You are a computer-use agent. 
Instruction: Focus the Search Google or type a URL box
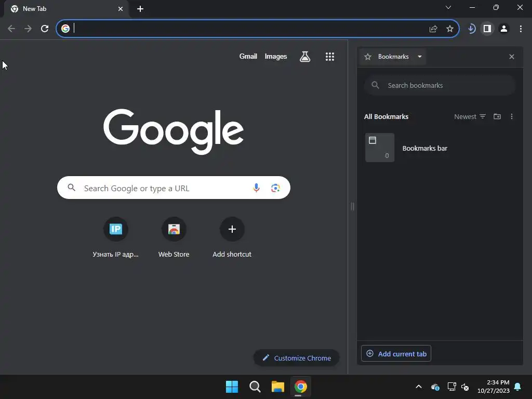[x=174, y=188]
